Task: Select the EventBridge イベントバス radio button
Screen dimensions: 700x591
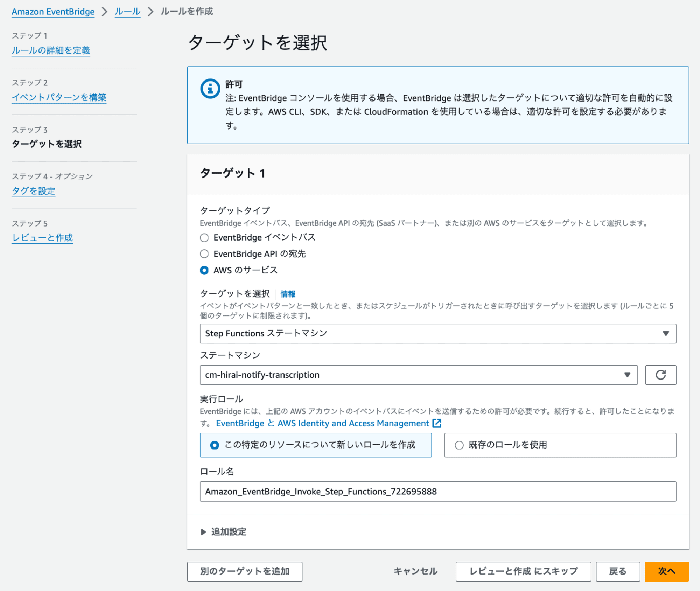Action: [x=204, y=238]
